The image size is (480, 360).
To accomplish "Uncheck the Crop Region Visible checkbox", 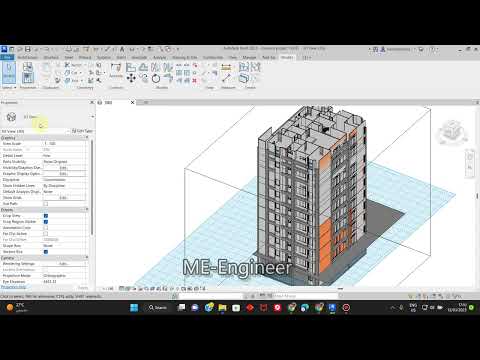I will [x=46, y=222].
